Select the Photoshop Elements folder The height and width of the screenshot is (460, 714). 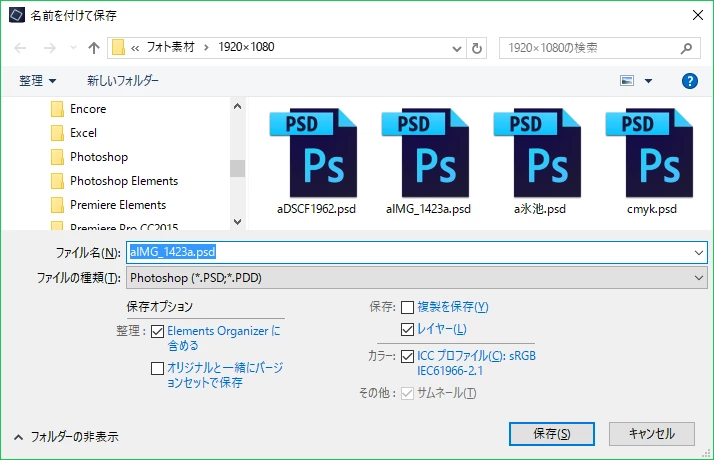point(114,181)
